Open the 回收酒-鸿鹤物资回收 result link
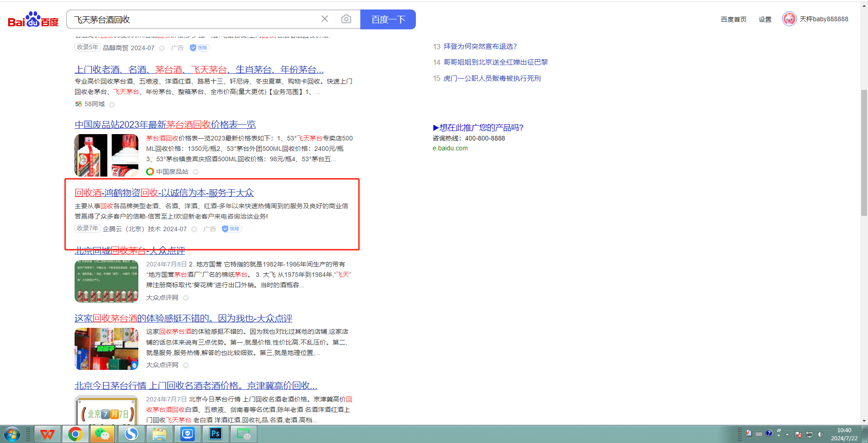The image size is (868, 443). (164, 193)
